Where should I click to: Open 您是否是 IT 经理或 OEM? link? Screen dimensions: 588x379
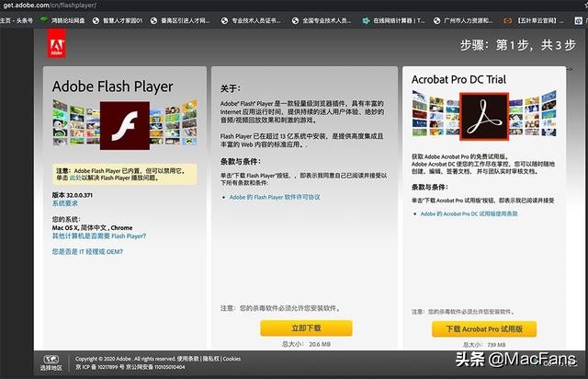tap(87, 251)
